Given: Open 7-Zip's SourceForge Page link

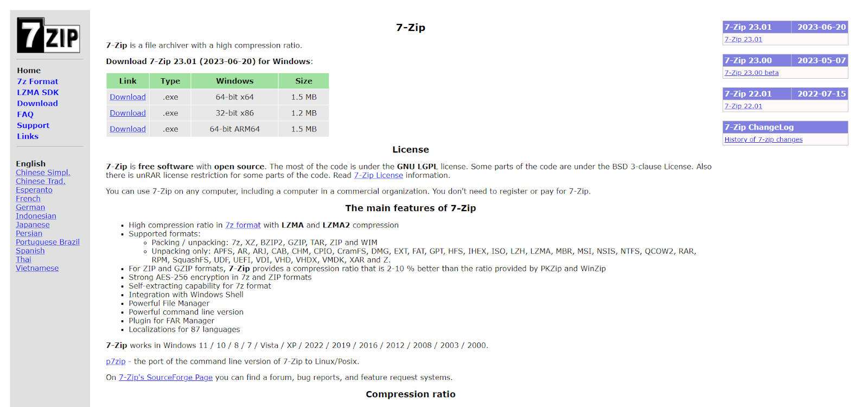Looking at the screenshot, I should tap(165, 377).
